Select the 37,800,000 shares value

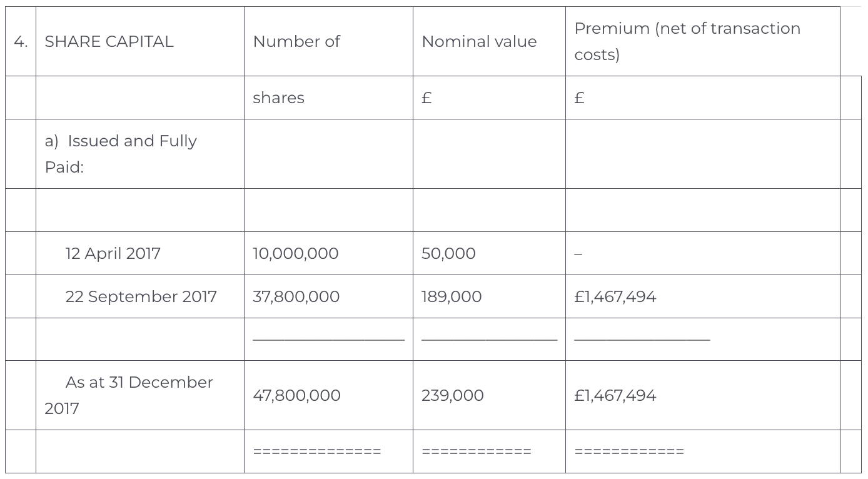[x=296, y=296]
